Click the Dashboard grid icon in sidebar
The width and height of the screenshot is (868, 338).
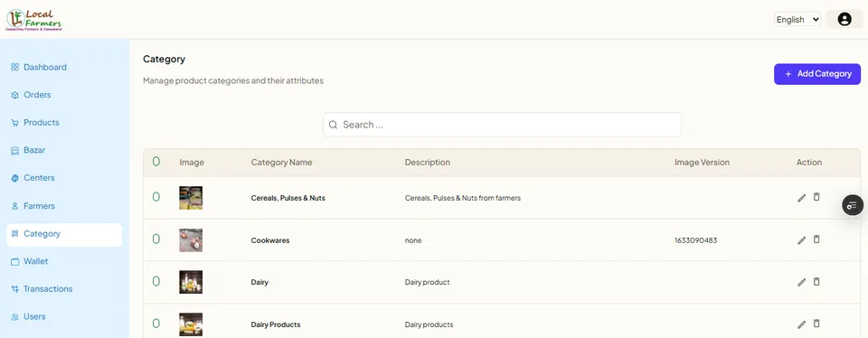pyautogui.click(x=15, y=68)
